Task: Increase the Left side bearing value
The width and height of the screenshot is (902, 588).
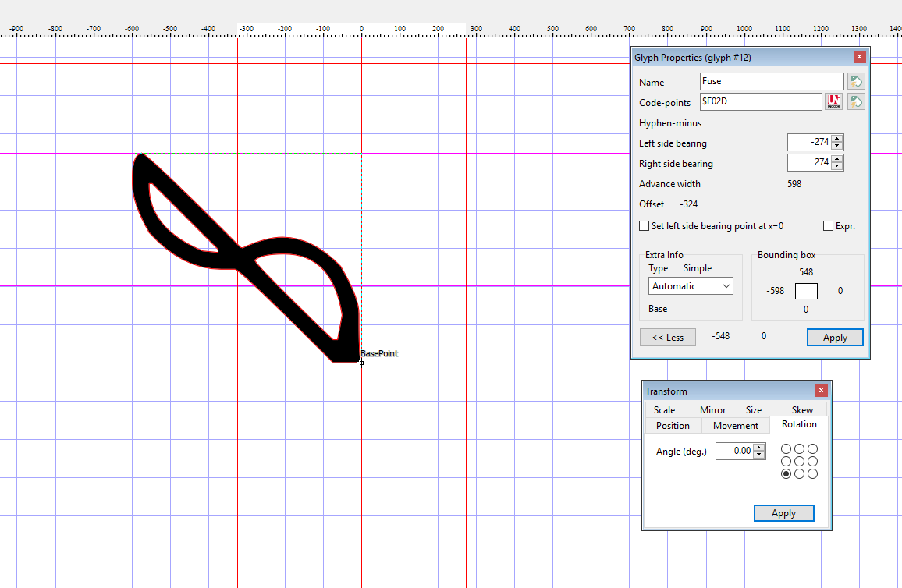Action: tap(837, 139)
